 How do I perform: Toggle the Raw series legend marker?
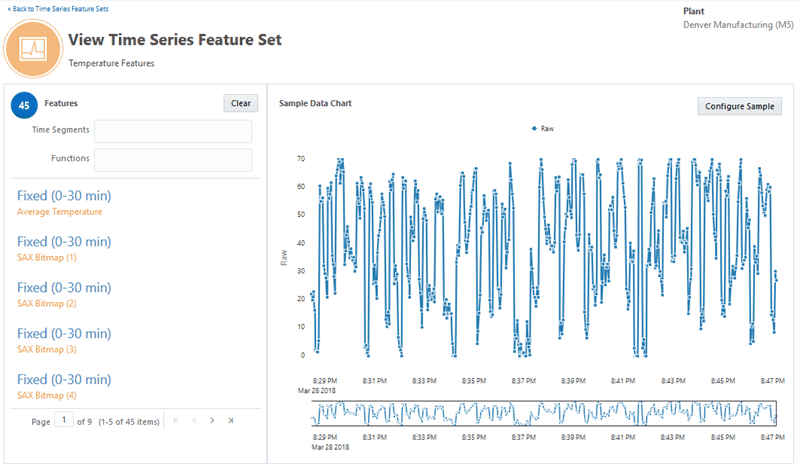[x=534, y=129]
